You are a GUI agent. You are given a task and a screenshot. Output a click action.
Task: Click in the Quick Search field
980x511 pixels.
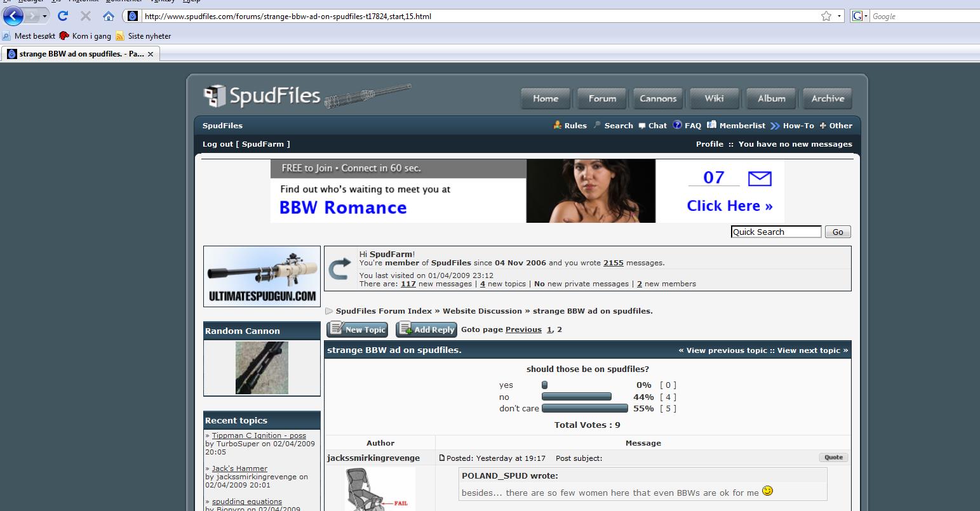775,232
